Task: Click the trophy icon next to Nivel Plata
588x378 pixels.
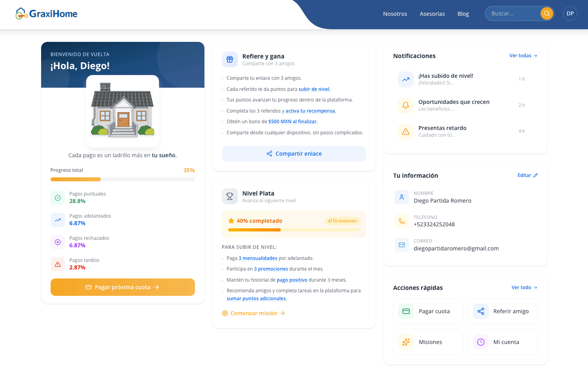Action: 230,196
